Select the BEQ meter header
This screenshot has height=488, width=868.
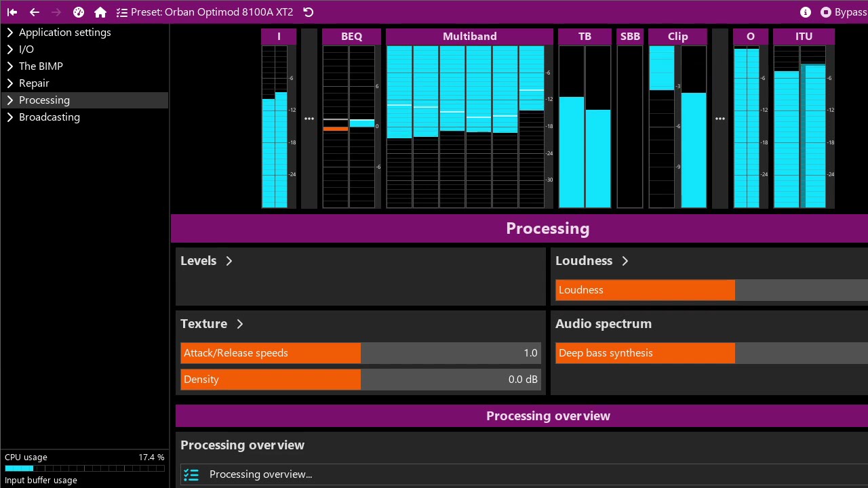tap(351, 37)
